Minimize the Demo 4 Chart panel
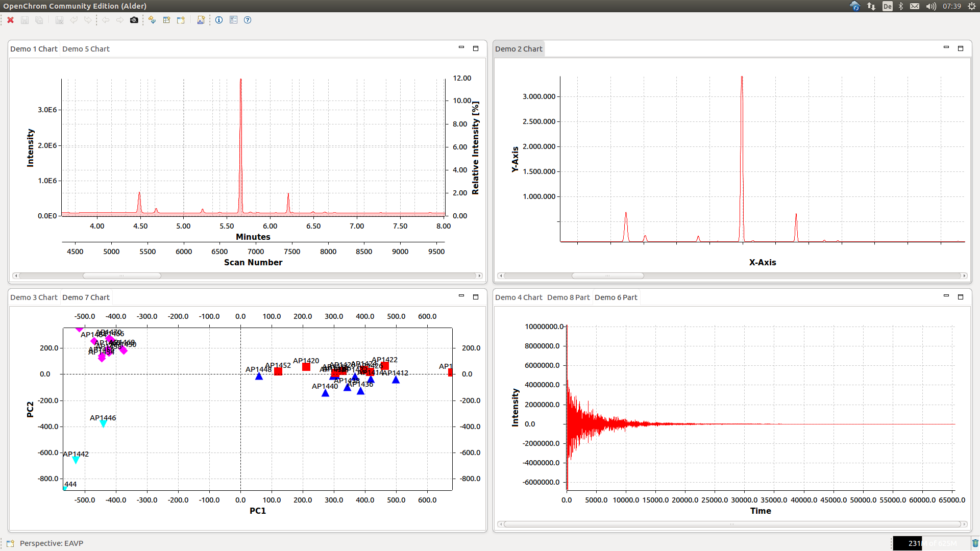This screenshot has height=551, width=980. 946,296
